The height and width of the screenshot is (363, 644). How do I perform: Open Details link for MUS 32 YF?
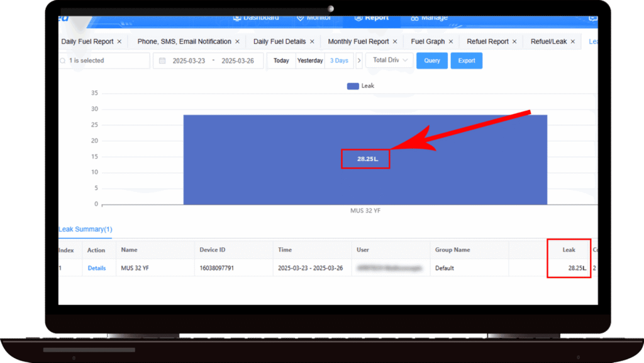tap(96, 268)
